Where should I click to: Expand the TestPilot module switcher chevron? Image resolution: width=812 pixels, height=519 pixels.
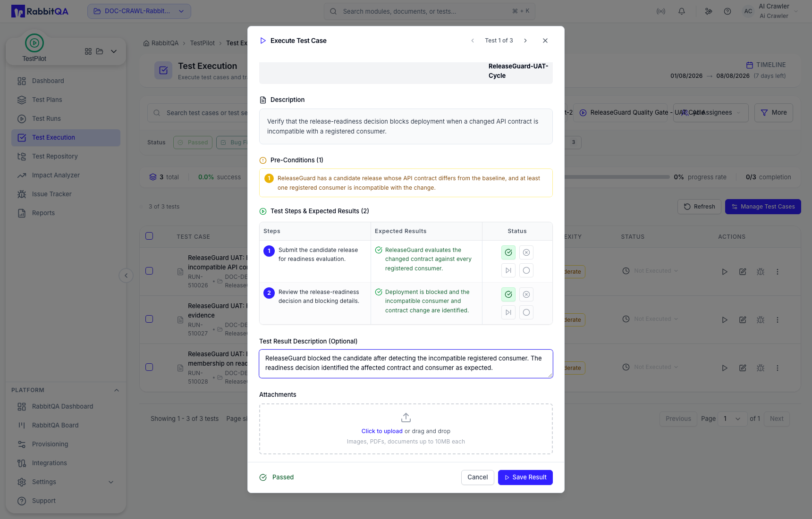[114, 51]
